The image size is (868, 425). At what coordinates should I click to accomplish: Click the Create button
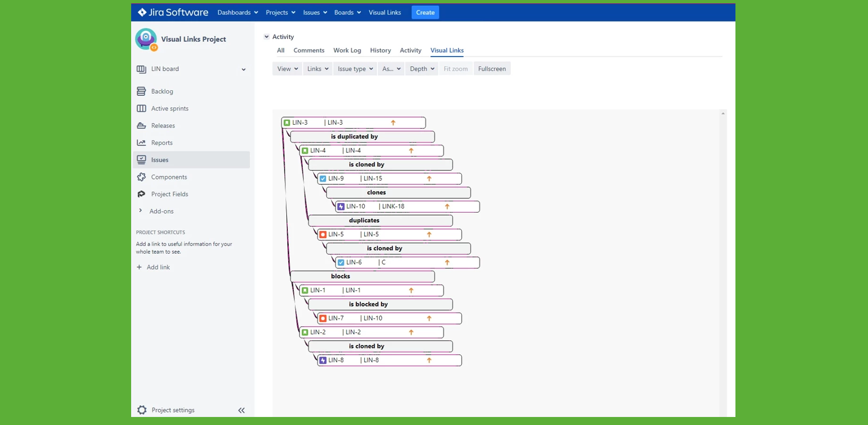[425, 12]
